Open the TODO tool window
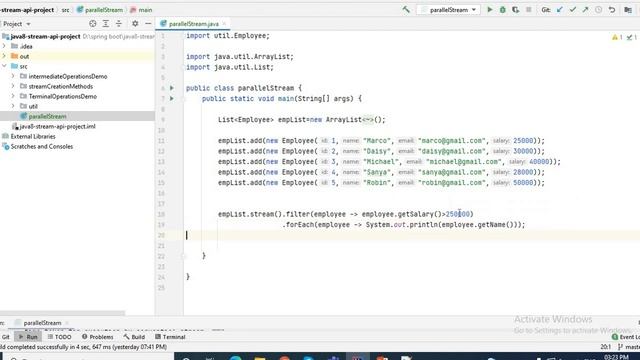Screen dimensions: 640x360 (x=59, y=337)
